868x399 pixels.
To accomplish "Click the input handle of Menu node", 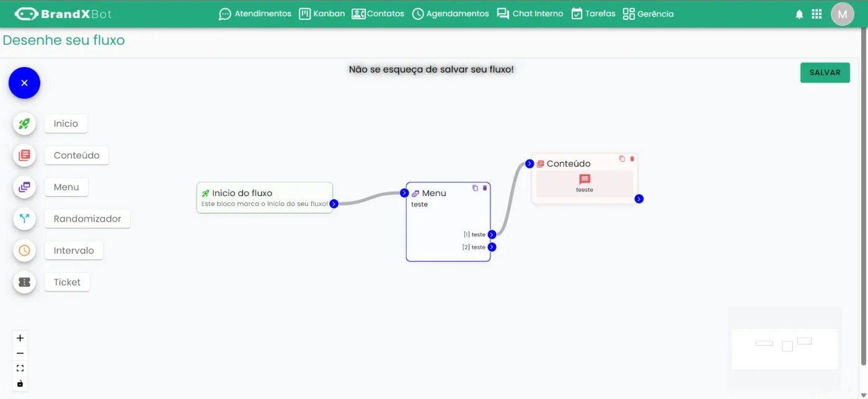I will point(404,193).
